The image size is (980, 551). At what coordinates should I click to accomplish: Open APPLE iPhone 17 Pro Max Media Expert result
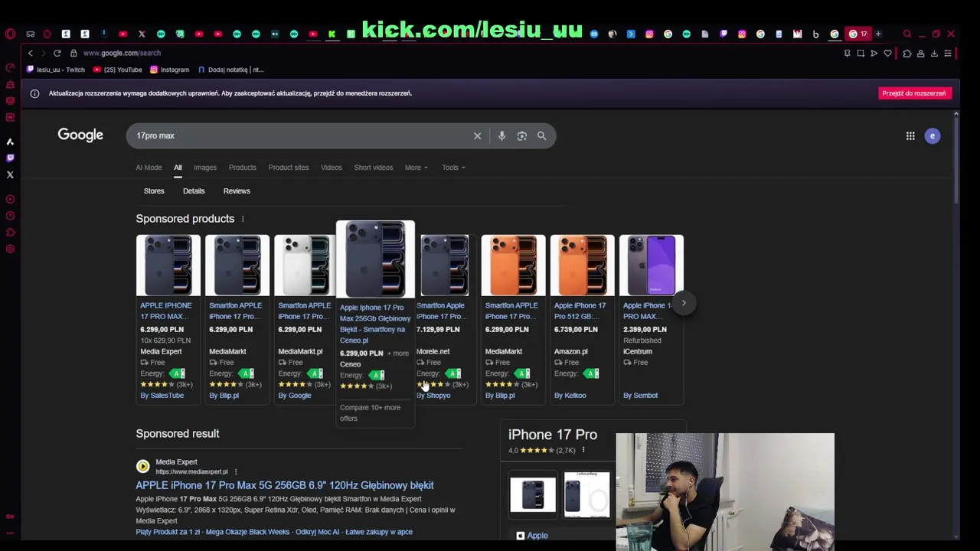click(x=285, y=485)
